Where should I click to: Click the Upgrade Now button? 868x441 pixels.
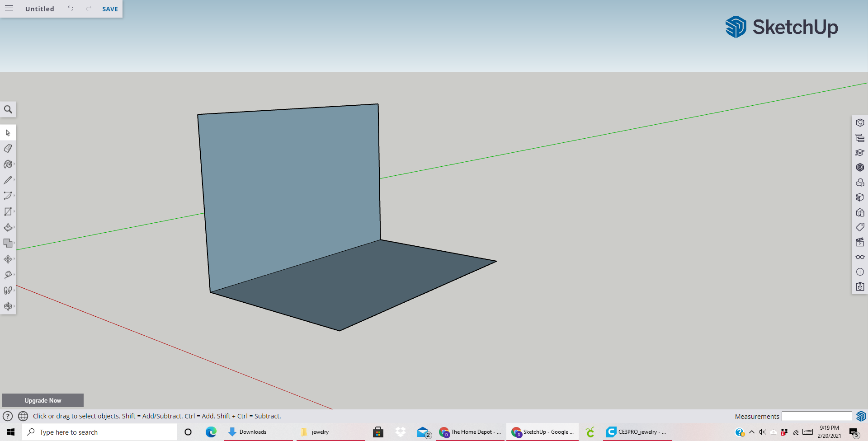click(42, 400)
